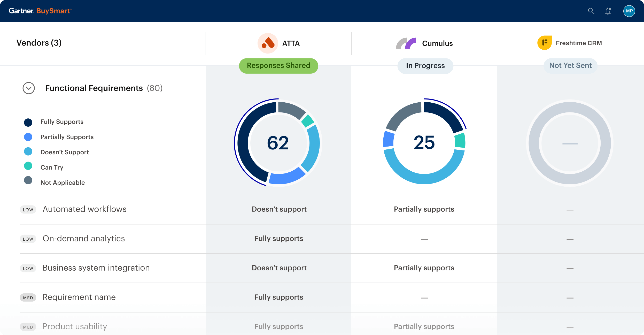Open the MP profile avatar menu
This screenshot has height=335, width=644.
630,11
